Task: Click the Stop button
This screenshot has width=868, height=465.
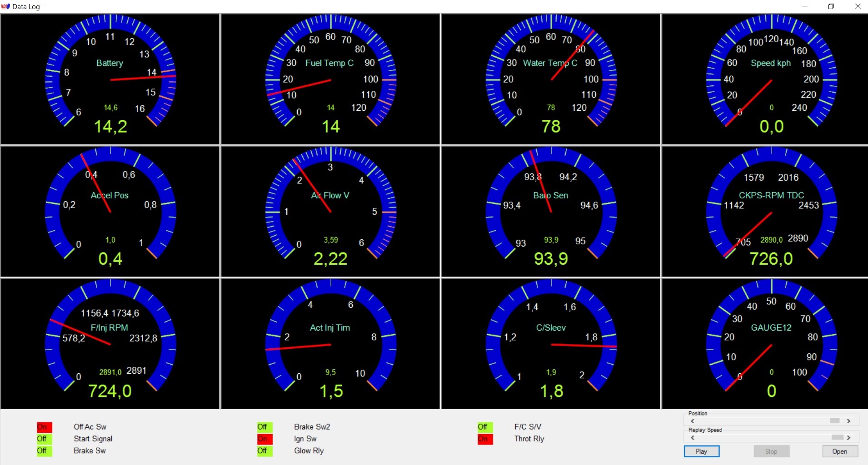Action: tap(771, 451)
